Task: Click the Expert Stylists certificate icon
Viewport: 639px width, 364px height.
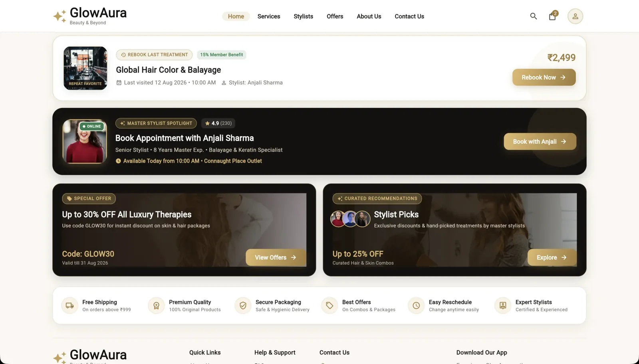Action: pos(503,306)
